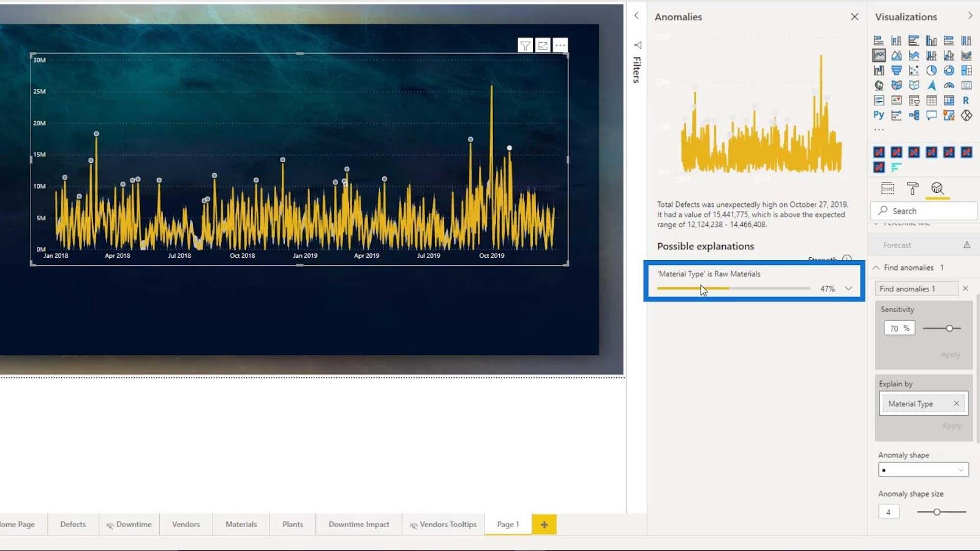Viewport: 980px width, 551px height.
Task: Select the clustered column chart visual
Action: click(x=931, y=40)
